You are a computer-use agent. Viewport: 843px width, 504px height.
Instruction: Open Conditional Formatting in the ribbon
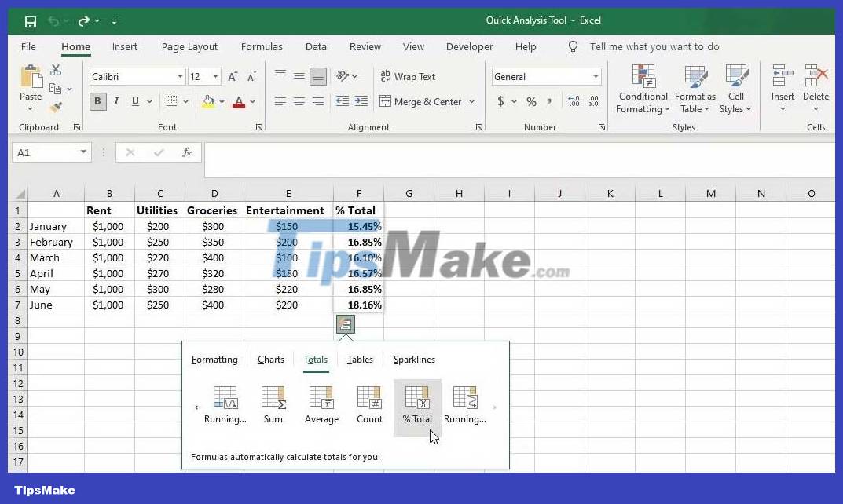(x=642, y=89)
